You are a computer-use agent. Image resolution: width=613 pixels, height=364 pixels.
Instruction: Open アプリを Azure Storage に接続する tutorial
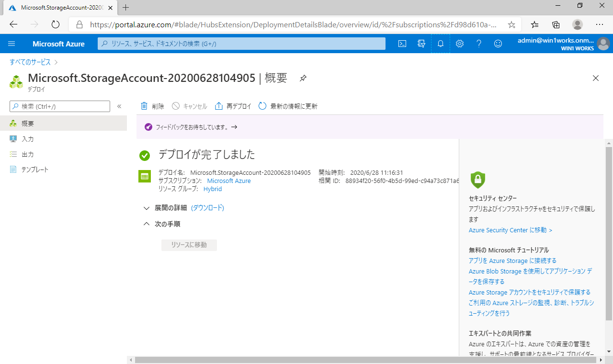(512, 261)
